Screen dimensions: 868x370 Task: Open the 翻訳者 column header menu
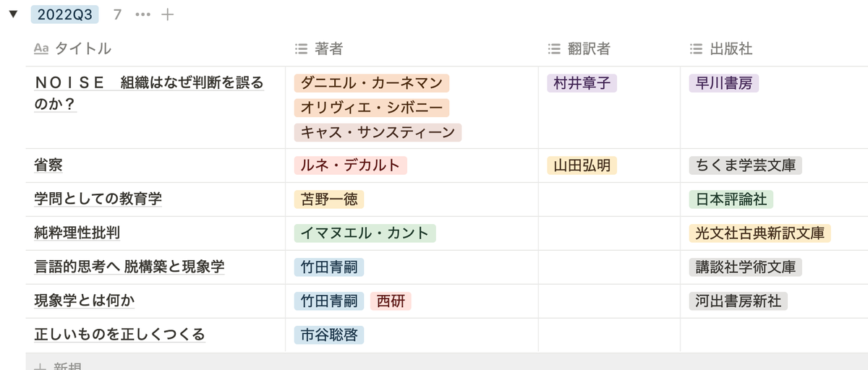pyautogui.click(x=589, y=49)
